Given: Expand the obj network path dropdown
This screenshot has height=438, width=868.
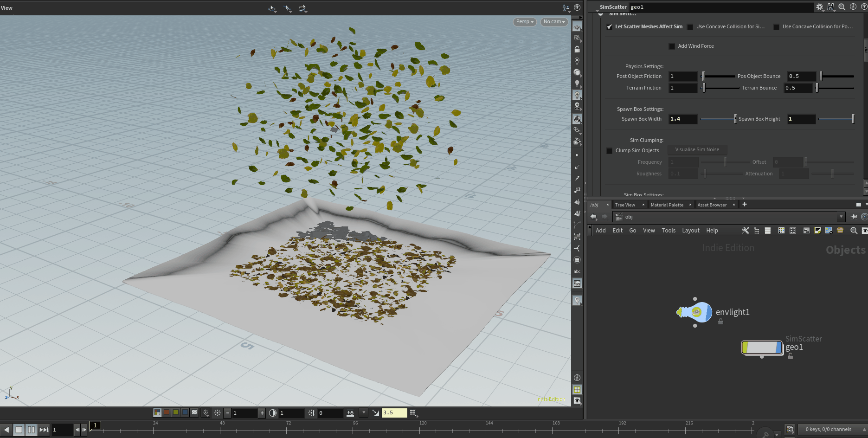Looking at the screenshot, I should [841, 217].
